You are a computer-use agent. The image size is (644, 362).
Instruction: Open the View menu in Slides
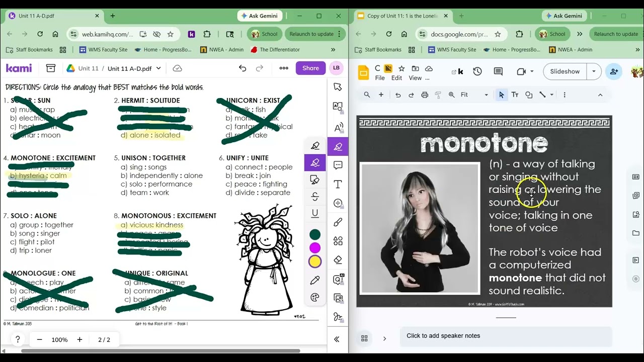(415, 78)
